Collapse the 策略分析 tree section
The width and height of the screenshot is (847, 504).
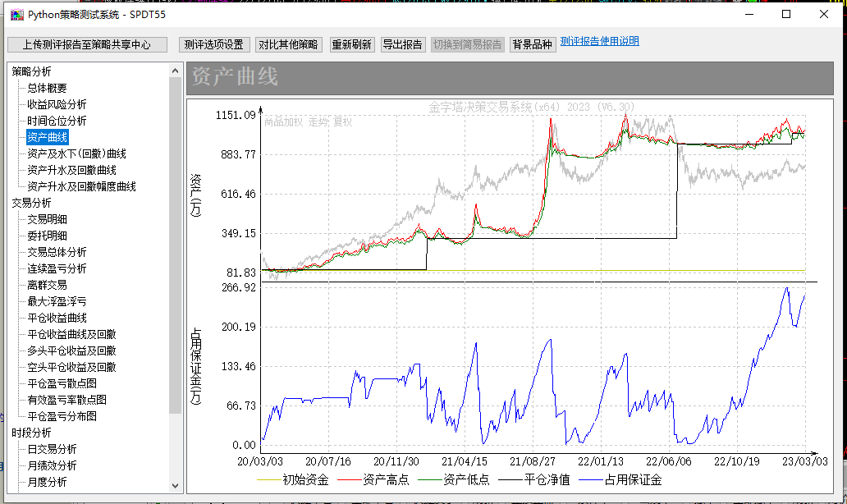click(31, 71)
